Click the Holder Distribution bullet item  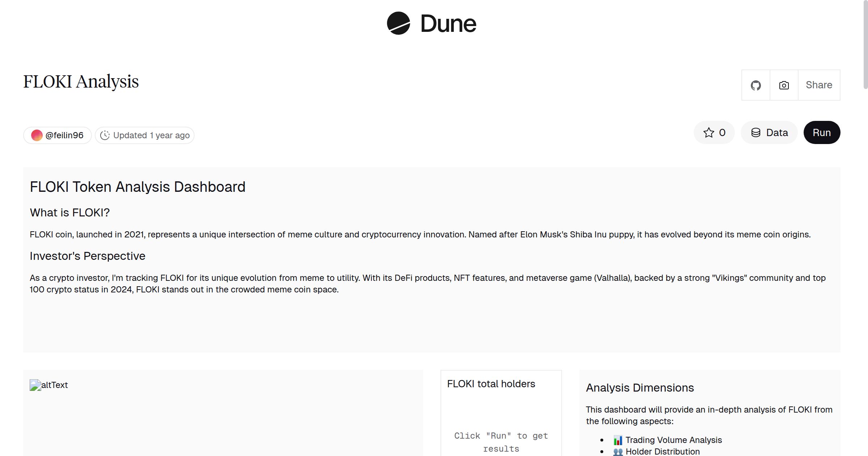(x=662, y=451)
